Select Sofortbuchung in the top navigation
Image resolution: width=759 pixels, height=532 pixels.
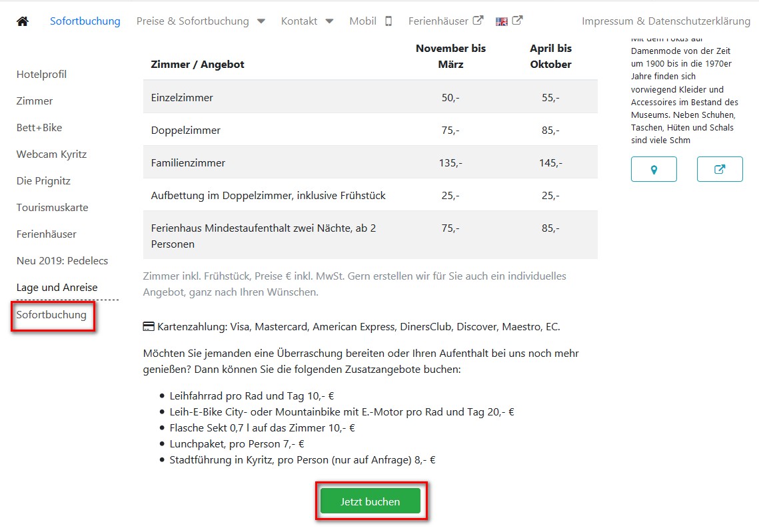85,21
